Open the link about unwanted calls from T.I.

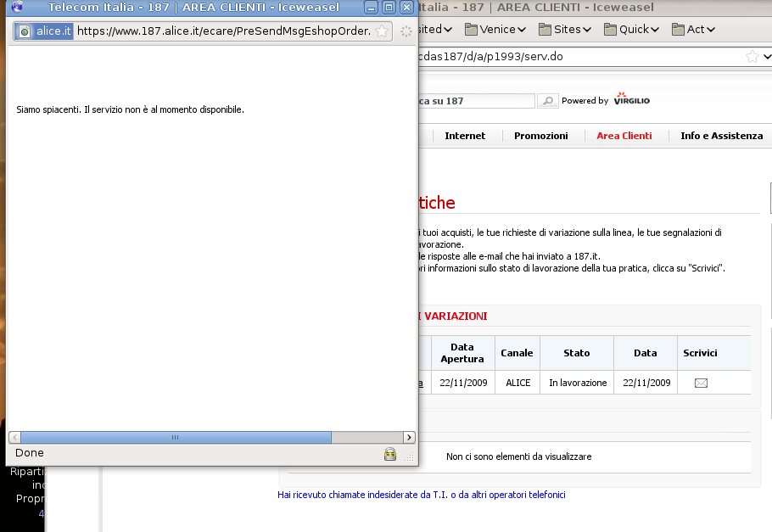[x=422, y=495]
